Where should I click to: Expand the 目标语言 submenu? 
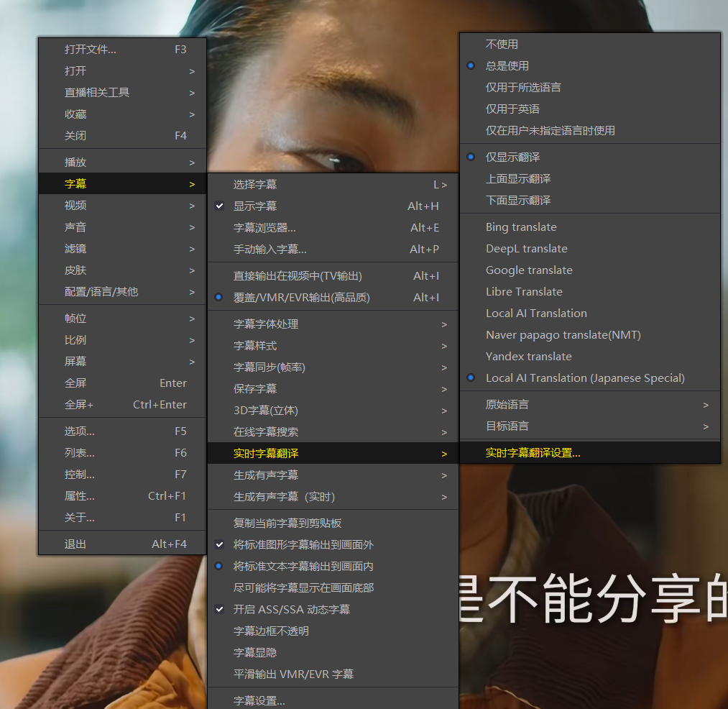(589, 426)
